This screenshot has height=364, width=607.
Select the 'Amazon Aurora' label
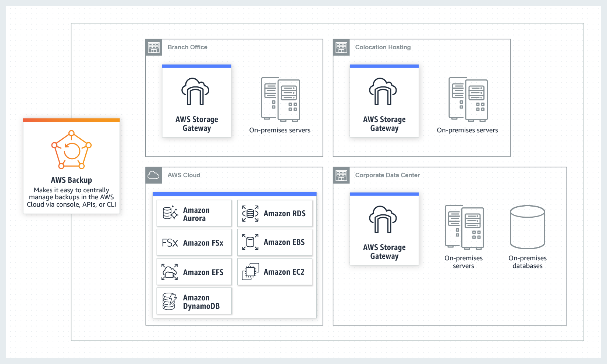196,214
